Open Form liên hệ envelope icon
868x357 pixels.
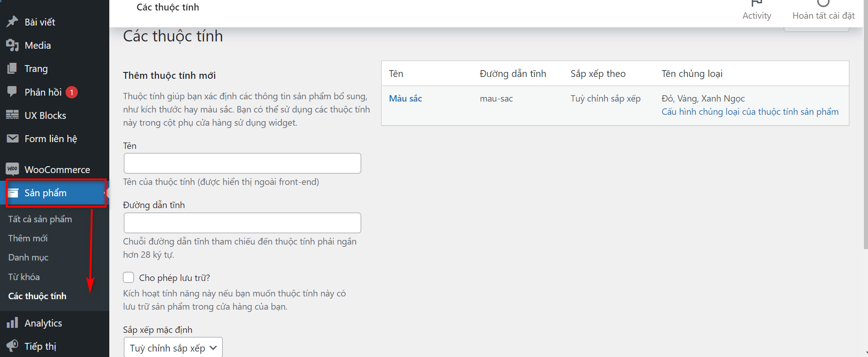click(12, 138)
